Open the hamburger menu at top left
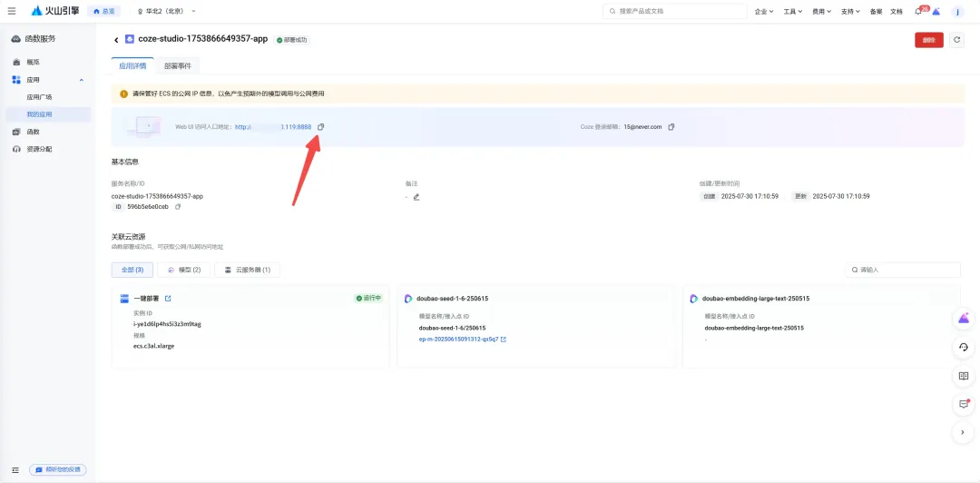 coord(12,11)
